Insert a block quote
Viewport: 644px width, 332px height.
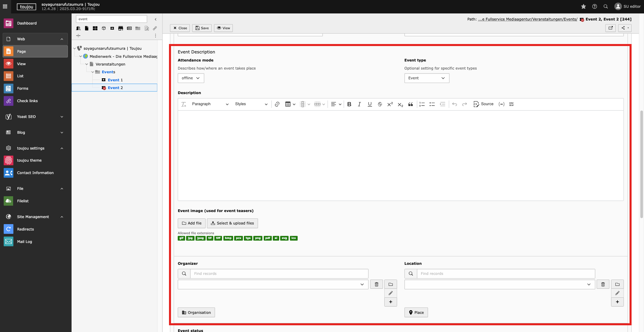point(411,104)
